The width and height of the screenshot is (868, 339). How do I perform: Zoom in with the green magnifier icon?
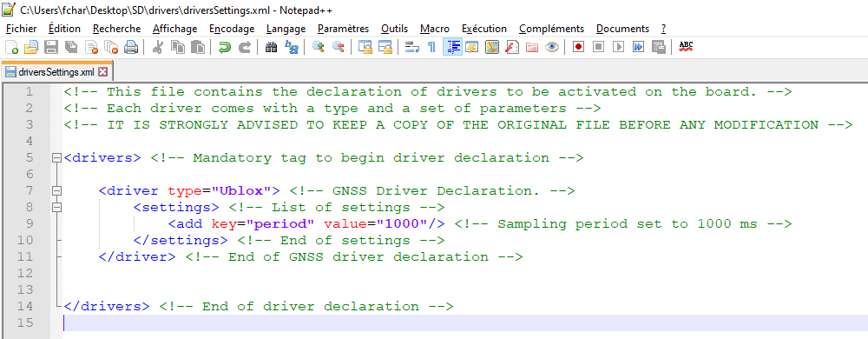click(x=318, y=47)
